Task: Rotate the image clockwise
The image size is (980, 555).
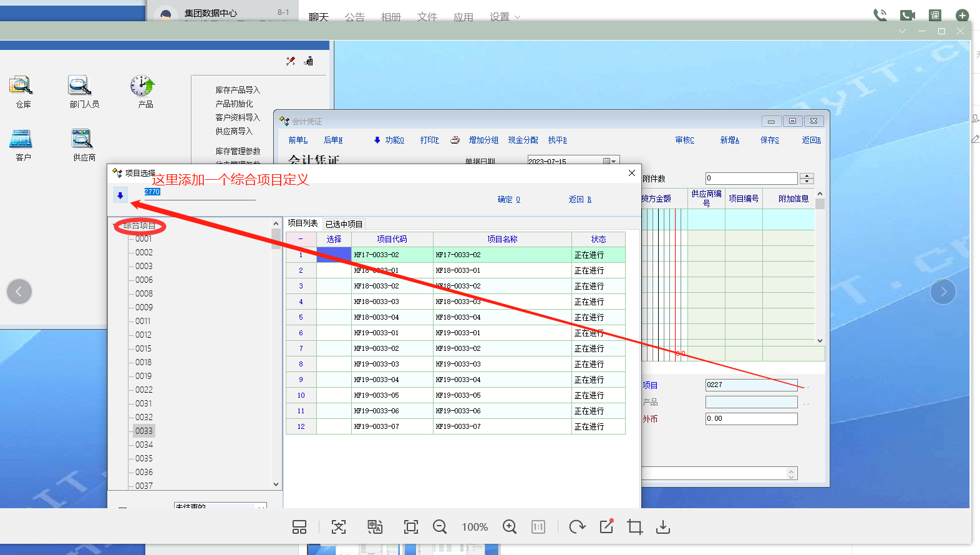Action: [577, 527]
